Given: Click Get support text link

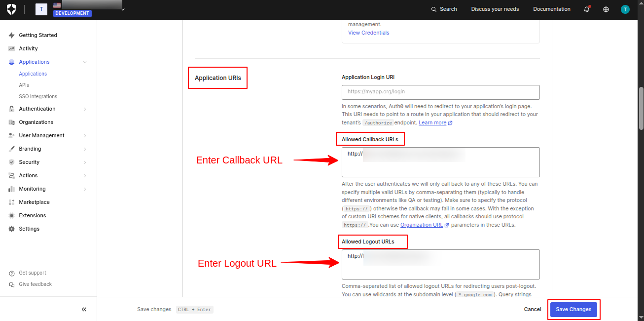Looking at the screenshot, I should (33, 273).
